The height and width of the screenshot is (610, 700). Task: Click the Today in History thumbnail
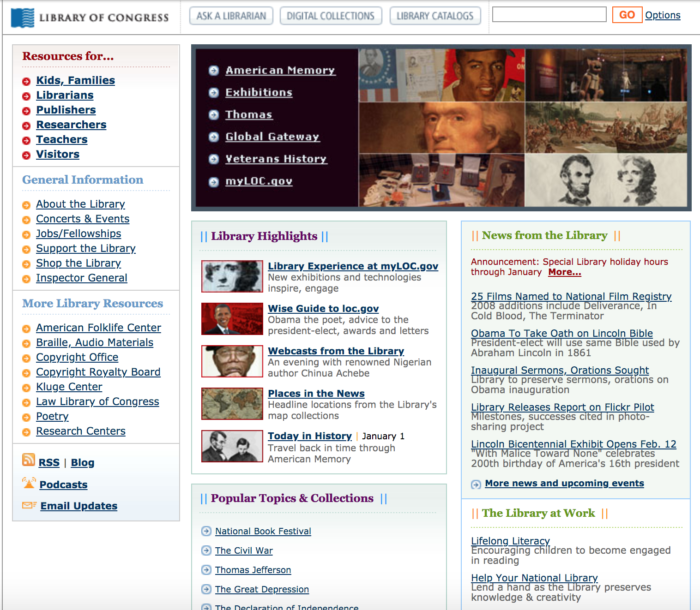232,446
